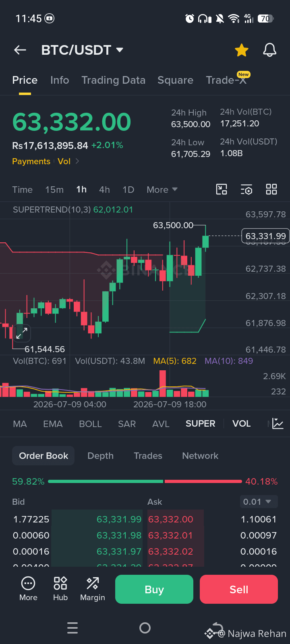Select ask price 63,332.02
Image resolution: width=290 pixels, height=644 pixels.
(x=171, y=551)
